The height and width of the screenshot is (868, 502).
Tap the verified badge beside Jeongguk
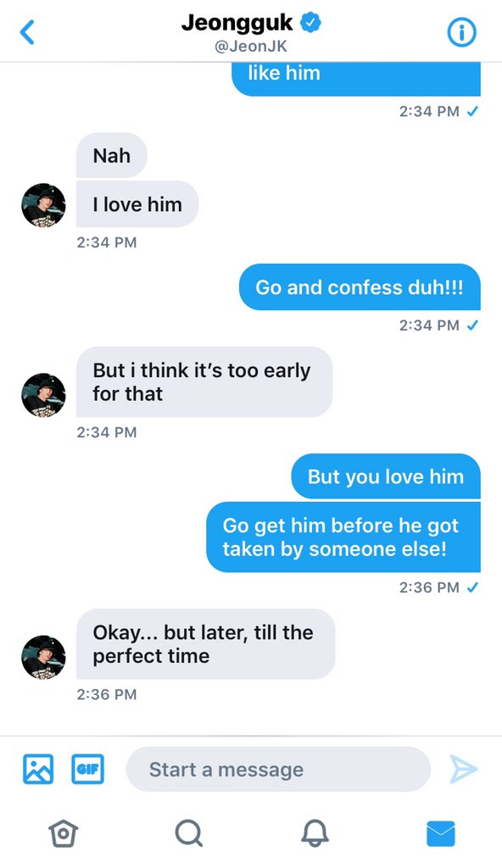coord(310,23)
